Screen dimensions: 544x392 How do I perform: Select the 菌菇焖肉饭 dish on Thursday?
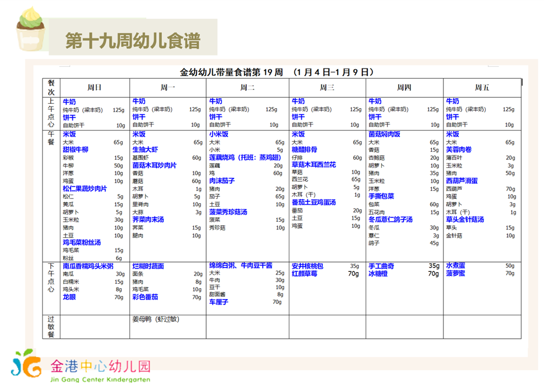click(x=385, y=134)
